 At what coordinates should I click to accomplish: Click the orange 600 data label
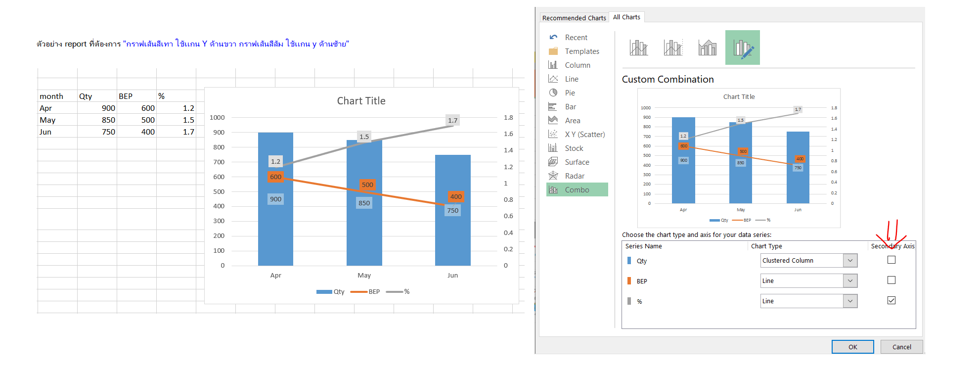(275, 177)
